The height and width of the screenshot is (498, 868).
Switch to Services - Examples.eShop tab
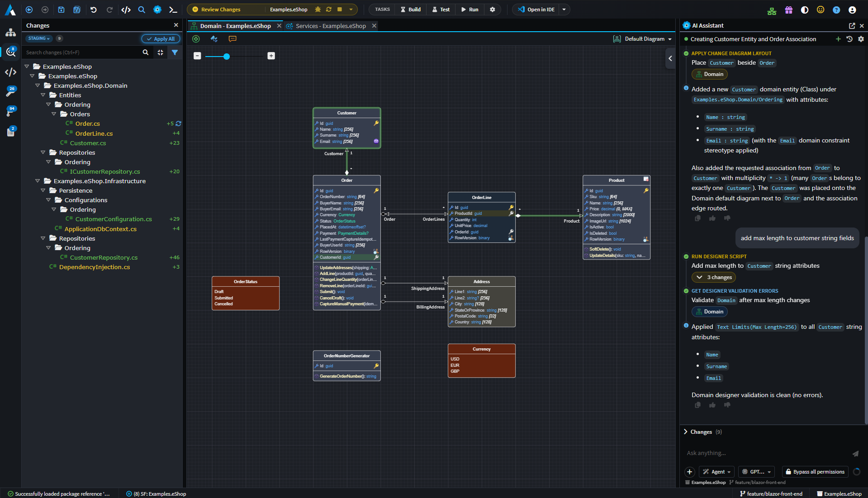(x=331, y=26)
